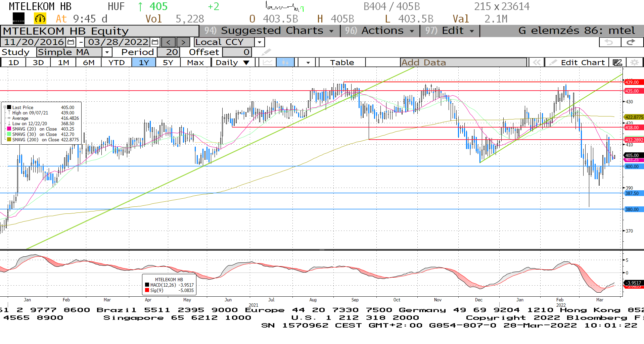Open Daily periodicity dropdown

(x=246, y=62)
